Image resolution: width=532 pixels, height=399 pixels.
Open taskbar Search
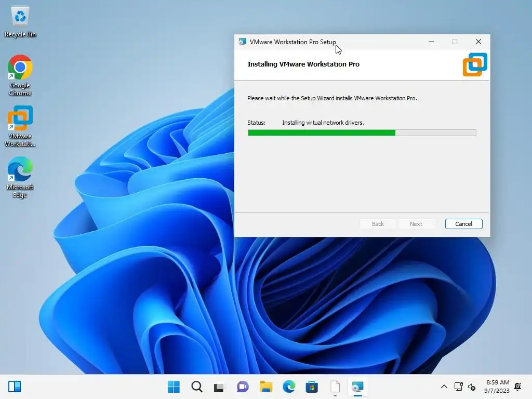(197, 387)
